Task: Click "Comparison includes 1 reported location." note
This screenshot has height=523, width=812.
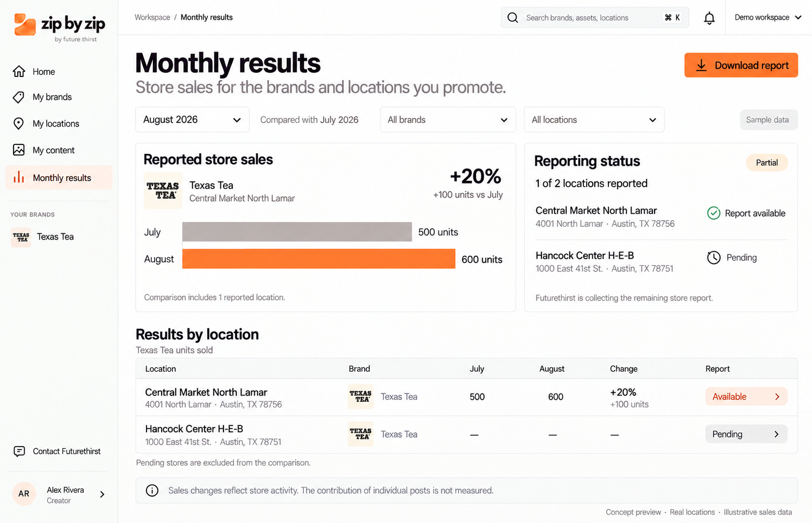Action: coord(215,297)
